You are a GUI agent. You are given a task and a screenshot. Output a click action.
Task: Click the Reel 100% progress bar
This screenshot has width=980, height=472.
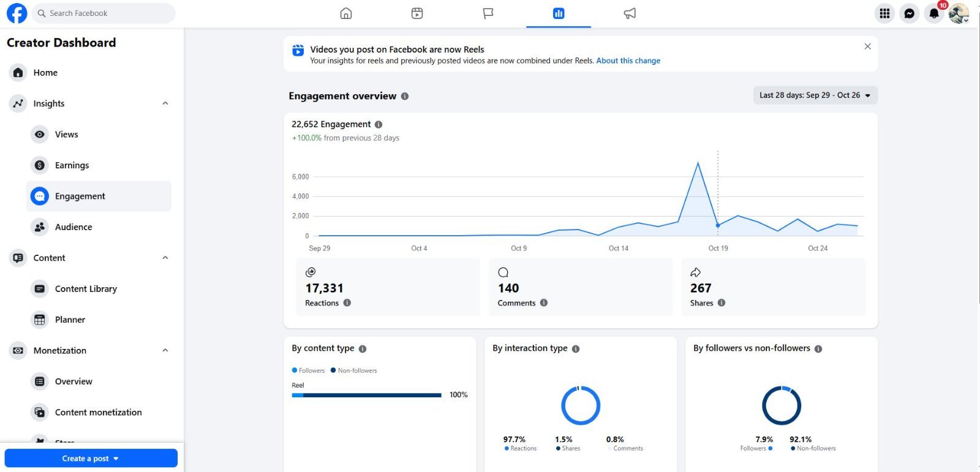click(x=366, y=395)
